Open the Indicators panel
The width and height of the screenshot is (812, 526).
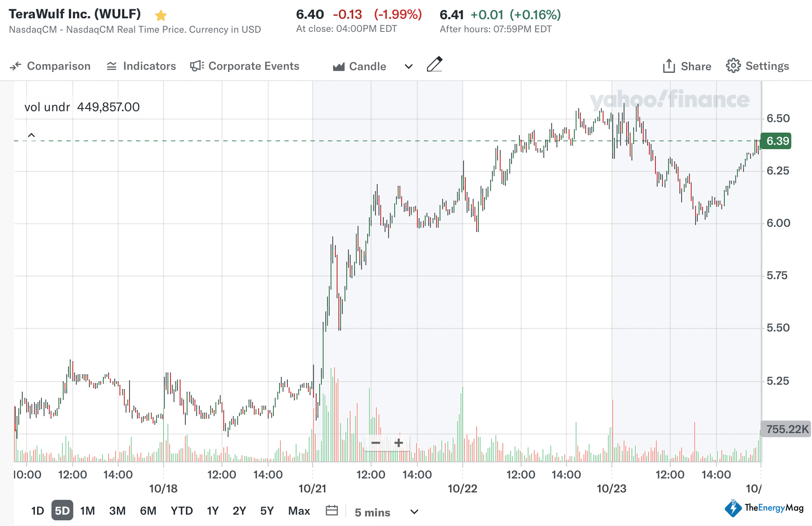(x=140, y=66)
